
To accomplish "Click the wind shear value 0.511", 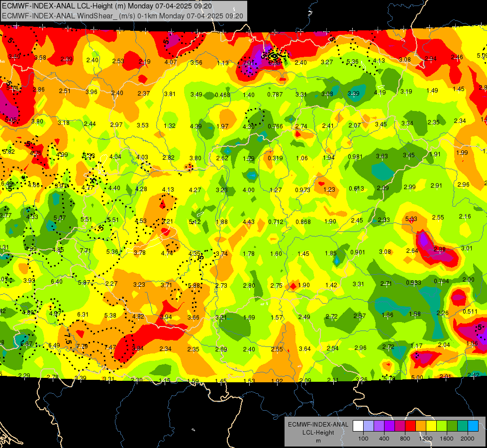I will 470,311.
